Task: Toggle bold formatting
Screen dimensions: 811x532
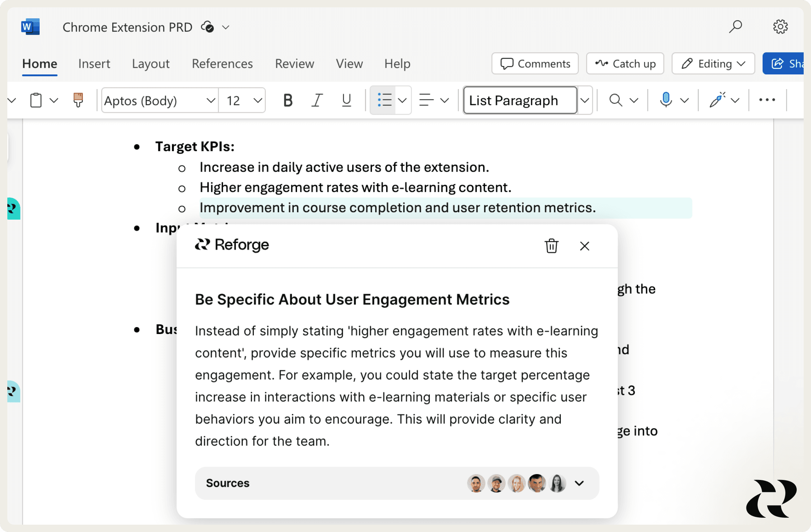Action: (288, 100)
